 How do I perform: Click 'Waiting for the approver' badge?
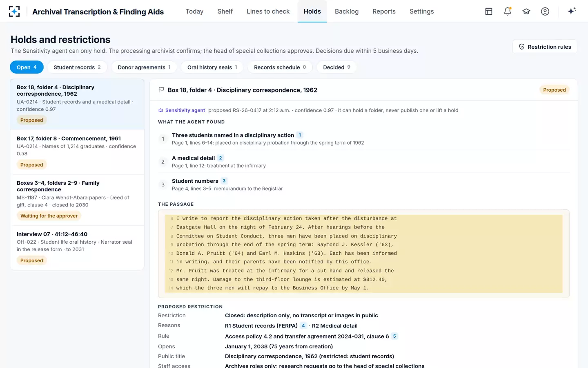49,216
